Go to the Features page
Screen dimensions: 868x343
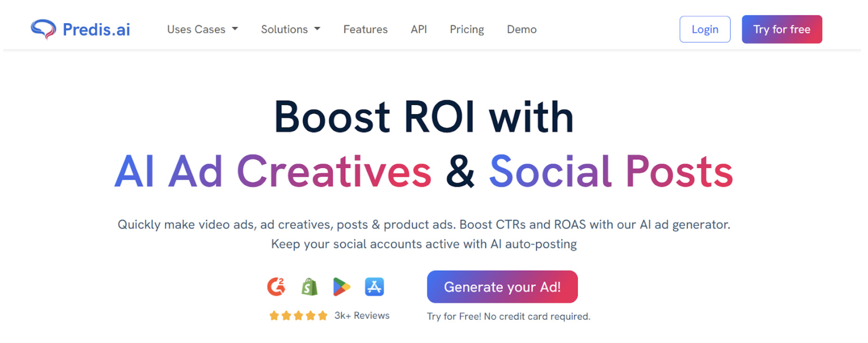click(x=366, y=29)
